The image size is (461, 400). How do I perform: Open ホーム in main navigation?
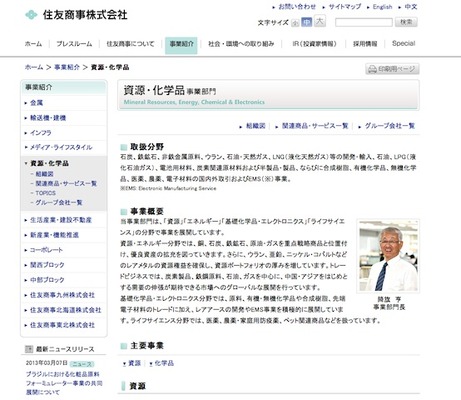click(33, 44)
